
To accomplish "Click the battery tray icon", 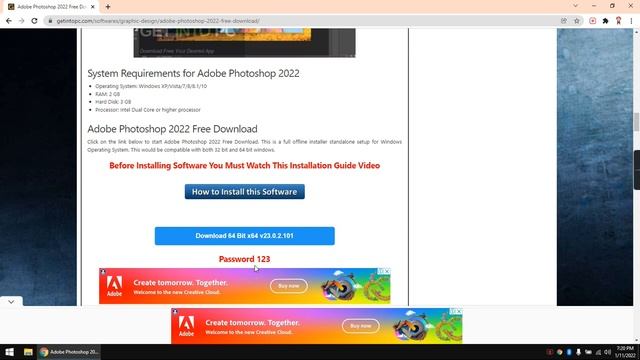I will (588, 352).
